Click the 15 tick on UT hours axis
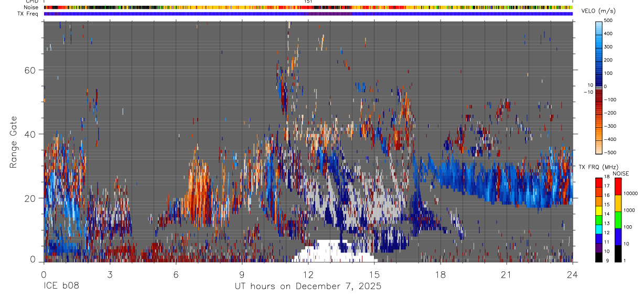The image size is (644, 297). click(x=374, y=274)
